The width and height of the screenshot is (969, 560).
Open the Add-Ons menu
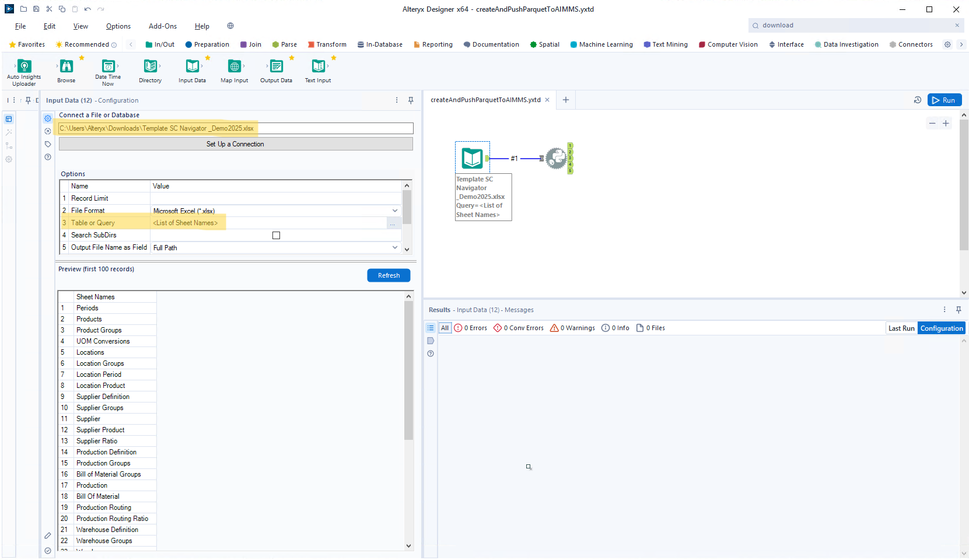[x=163, y=26]
